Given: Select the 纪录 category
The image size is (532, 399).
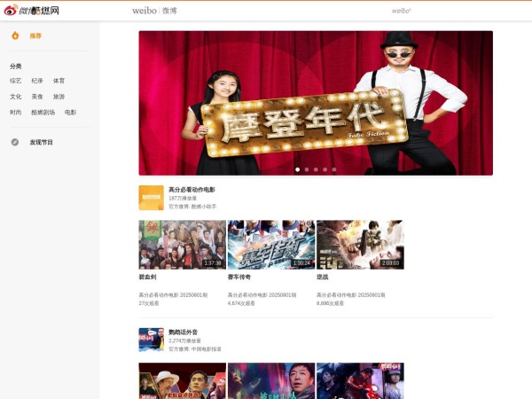Looking at the screenshot, I should pos(37,81).
